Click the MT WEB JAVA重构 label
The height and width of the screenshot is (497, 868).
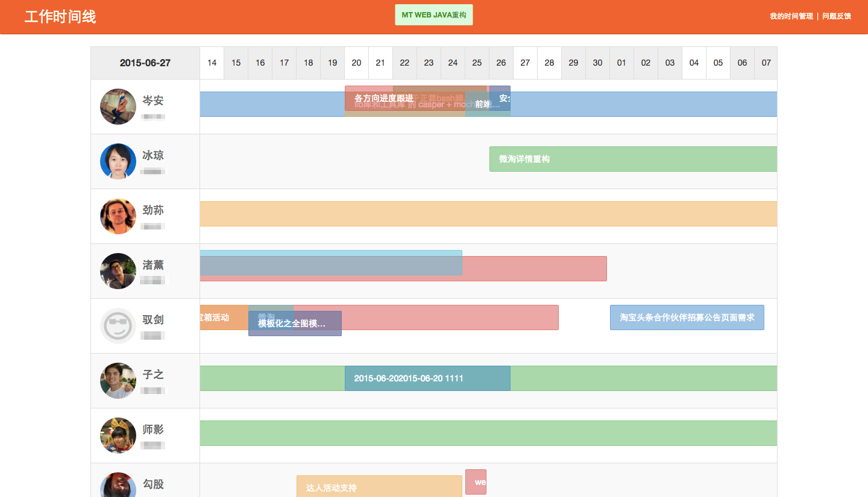pos(434,15)
